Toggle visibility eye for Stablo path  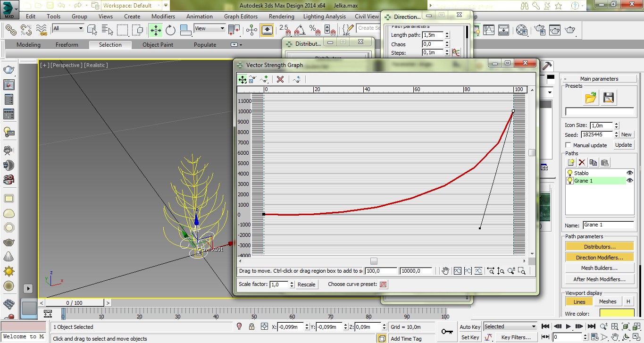click(x=629, y=173)
